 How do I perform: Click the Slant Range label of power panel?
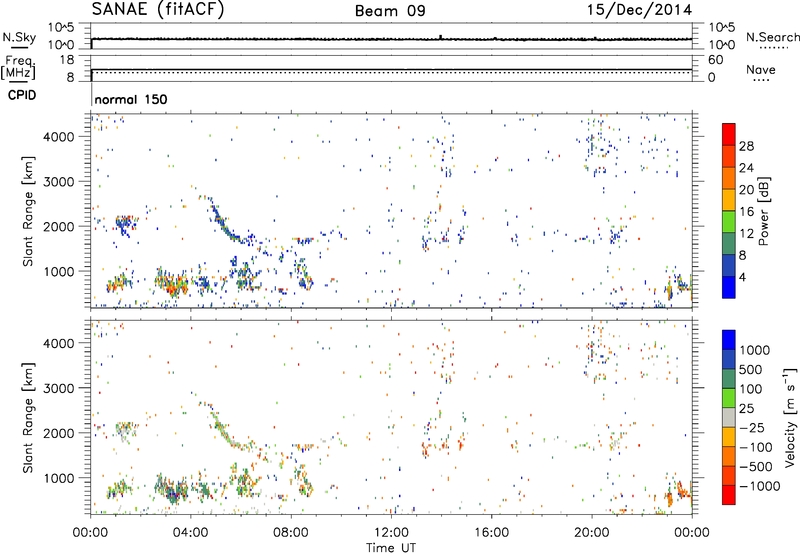pos(28,211)
